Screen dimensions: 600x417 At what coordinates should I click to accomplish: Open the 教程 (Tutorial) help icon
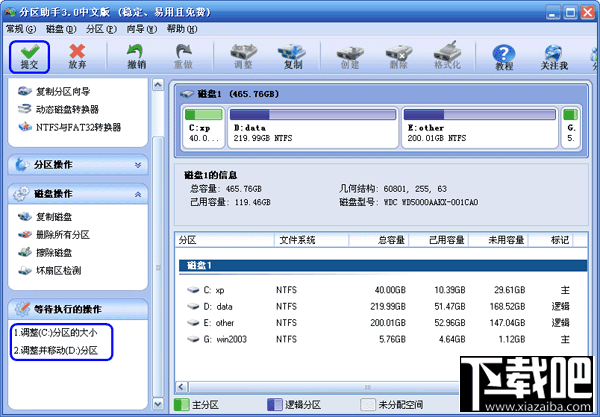[x=504, y=53]
